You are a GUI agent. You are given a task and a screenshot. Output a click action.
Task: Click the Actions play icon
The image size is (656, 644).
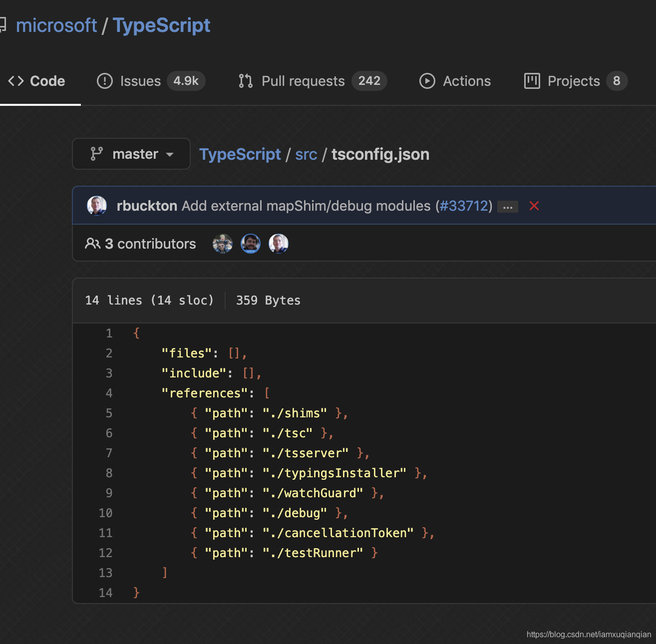(x=427, y=81)
